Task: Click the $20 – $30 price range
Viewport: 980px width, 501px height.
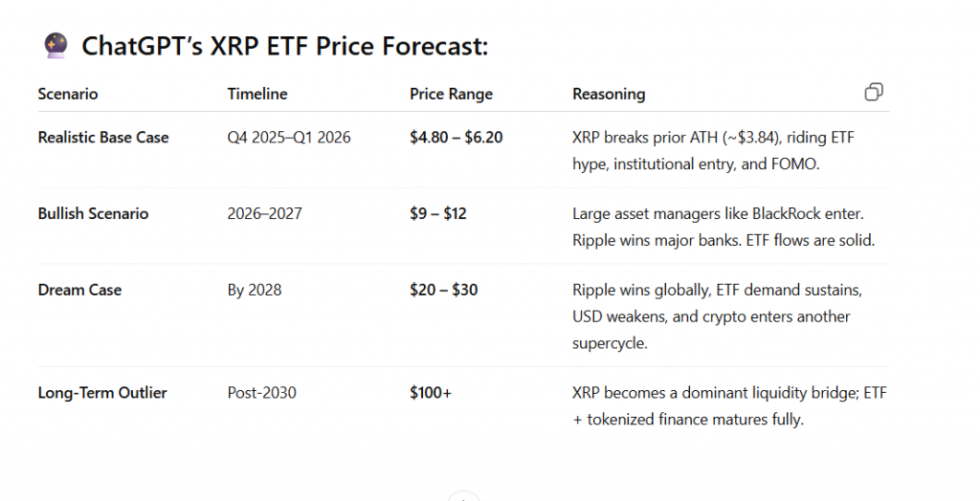Action: [x=444, y=290]
